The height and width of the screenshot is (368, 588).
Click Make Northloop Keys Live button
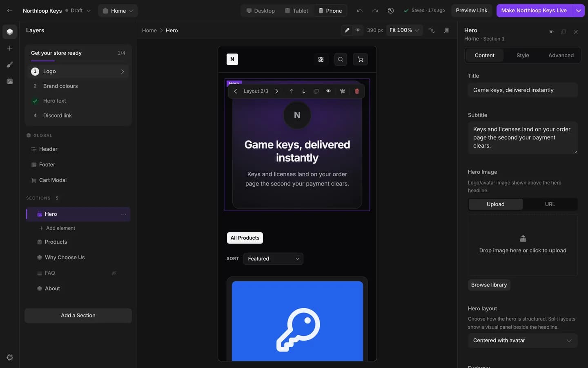coord(534,11)
